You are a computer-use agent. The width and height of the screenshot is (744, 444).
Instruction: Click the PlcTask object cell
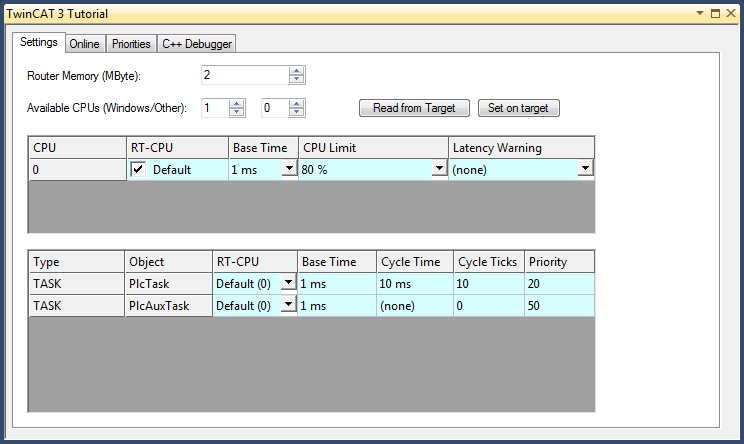pyautogui.click(x=168, y=284)
